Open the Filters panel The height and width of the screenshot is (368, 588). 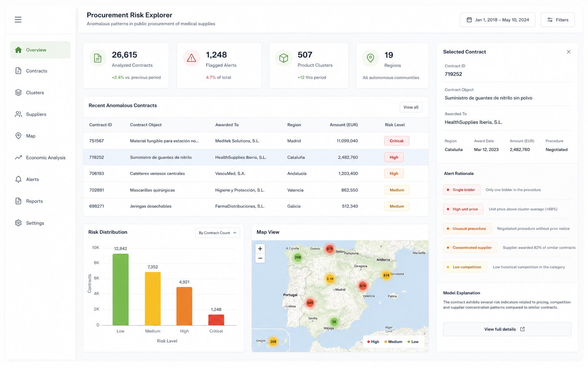click(x=558, y=20)
